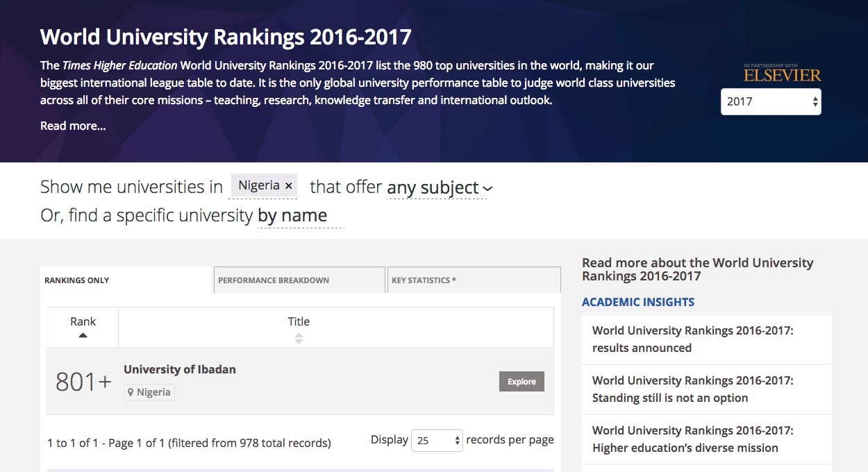The width and height of the screenshot is (868, 472).
Task: Open the 'any subject' dropdown
Action: click(x=440, y=187)
